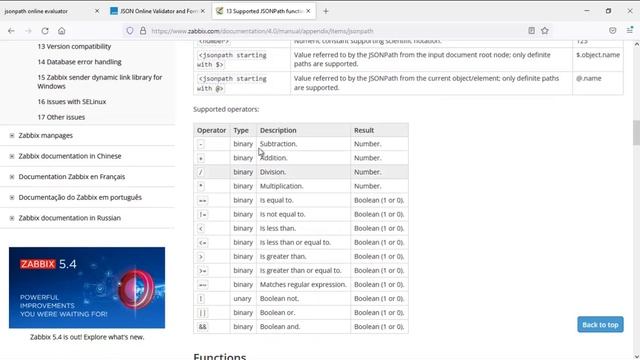Open Documentation Zabbix en Français link text

click(x=72, y=177)
